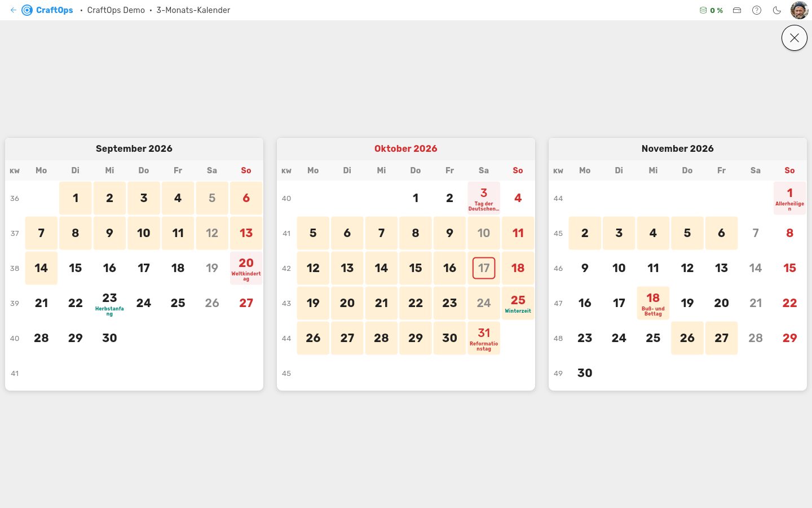Select September 7 Monday

(x=41, y=233)
